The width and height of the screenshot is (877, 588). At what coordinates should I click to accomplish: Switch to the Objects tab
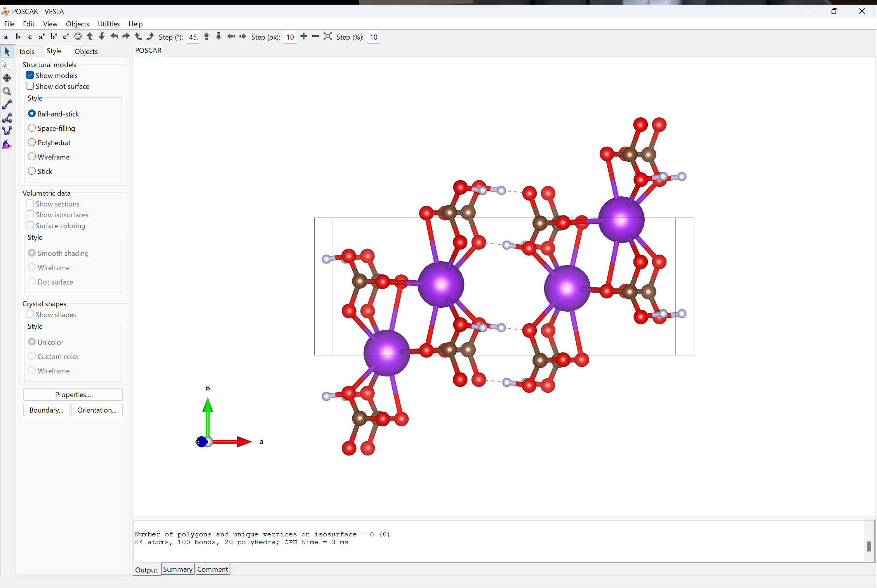(x=86, y=51)
